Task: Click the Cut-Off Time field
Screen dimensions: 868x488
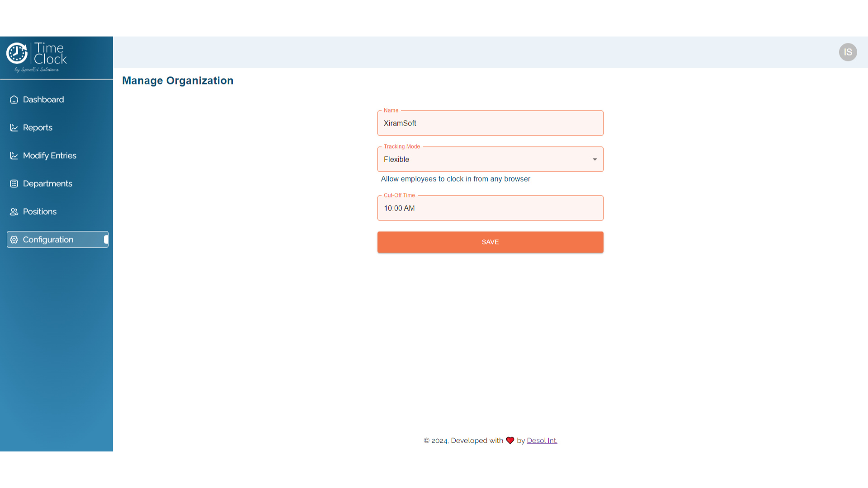Action: (x=490, y=208)
